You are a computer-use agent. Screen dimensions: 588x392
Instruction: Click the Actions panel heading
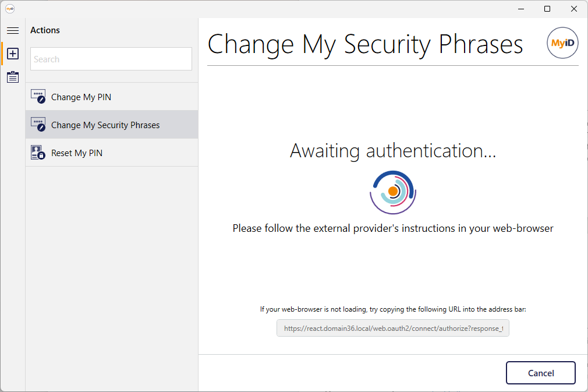tap(45, 30)
